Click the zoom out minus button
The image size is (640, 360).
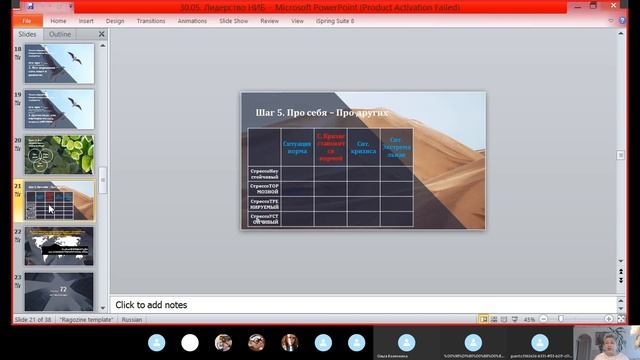click(543, 319)
